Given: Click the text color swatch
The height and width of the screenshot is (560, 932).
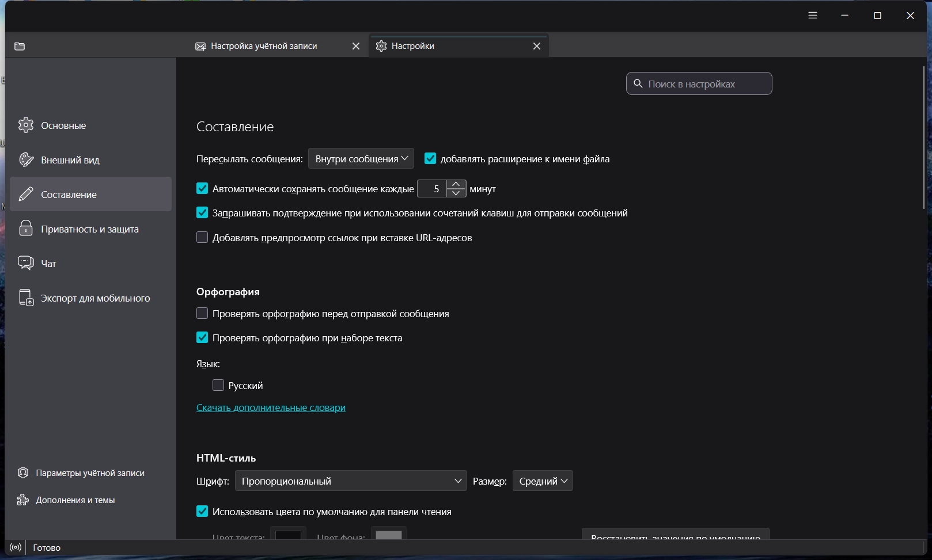Looking at the screenshot, I should 288,534.
